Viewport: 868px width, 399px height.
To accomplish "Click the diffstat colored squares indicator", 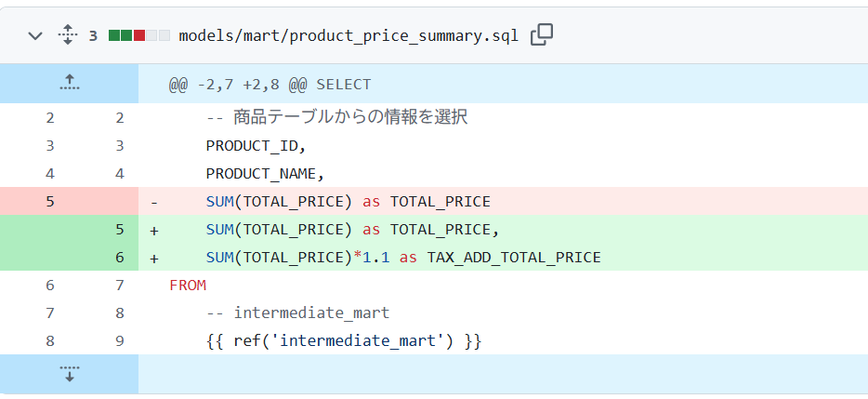I will pyautogui.click(x=139, y=35).
